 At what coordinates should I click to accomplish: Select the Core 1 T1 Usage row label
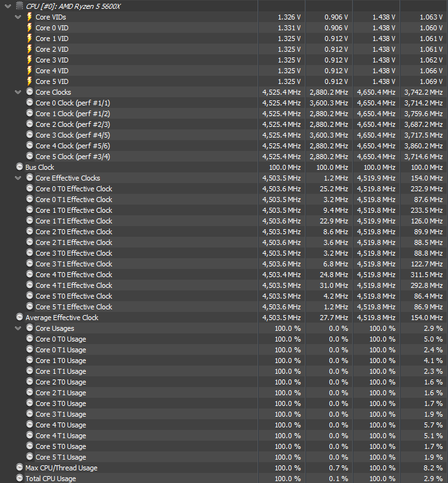click(61, 371)
